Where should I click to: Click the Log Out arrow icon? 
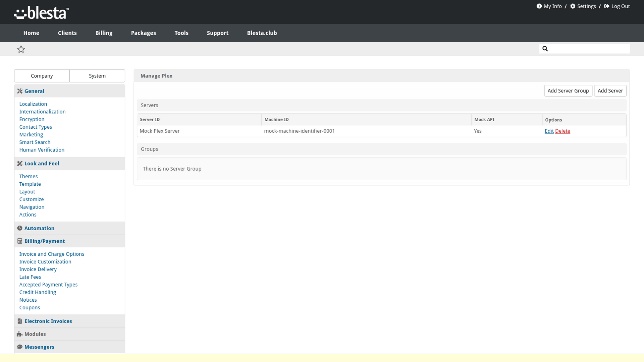607,6
